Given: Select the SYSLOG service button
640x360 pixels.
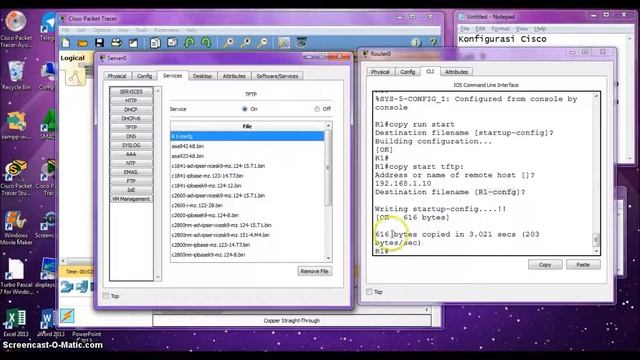Looking at the screenshot, I should (131, 145).
